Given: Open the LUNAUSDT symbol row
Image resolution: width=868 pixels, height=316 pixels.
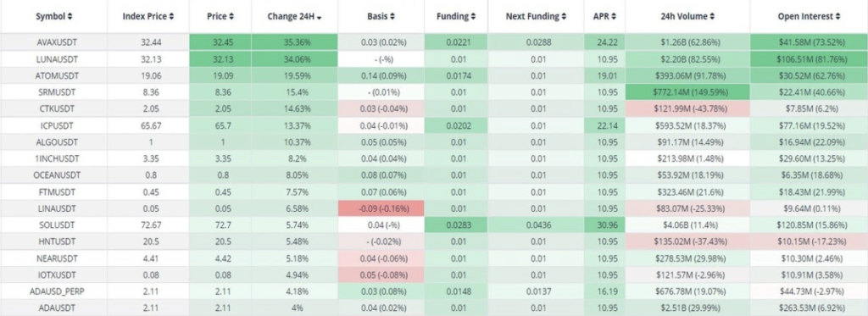Looking at the screenshot, I should (x=434, y=58).
